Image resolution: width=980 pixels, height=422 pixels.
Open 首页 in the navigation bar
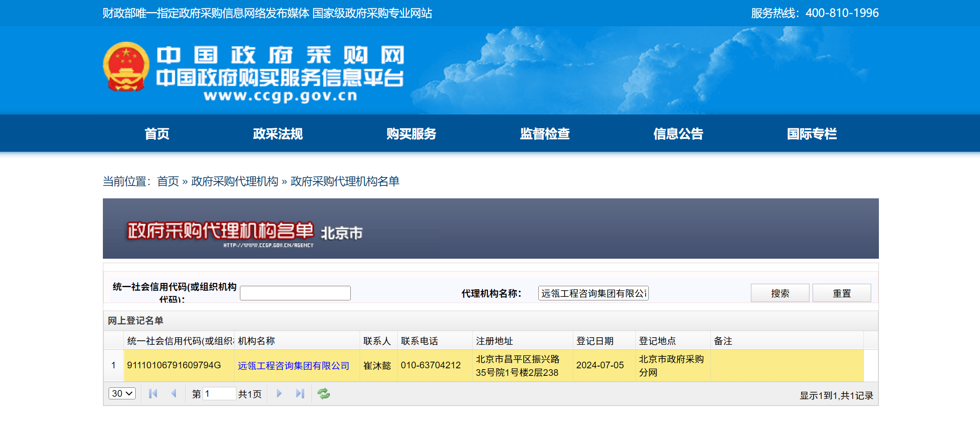(157, 134)
